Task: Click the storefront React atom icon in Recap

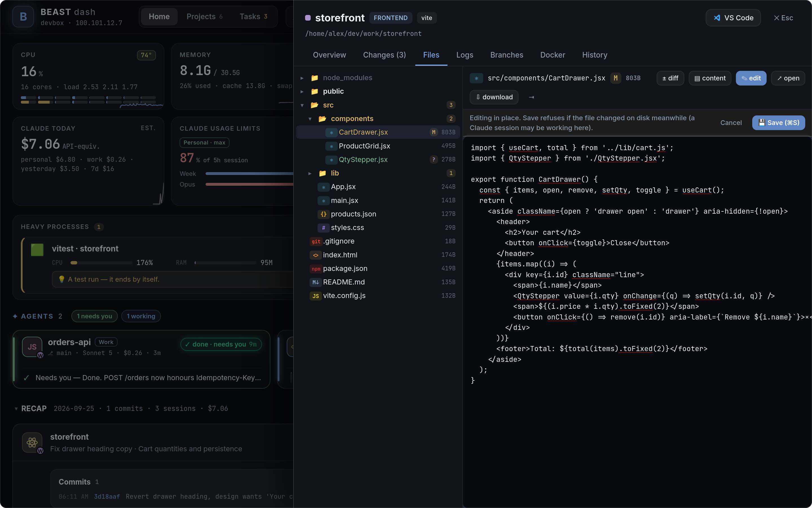Action: [32, 443]
